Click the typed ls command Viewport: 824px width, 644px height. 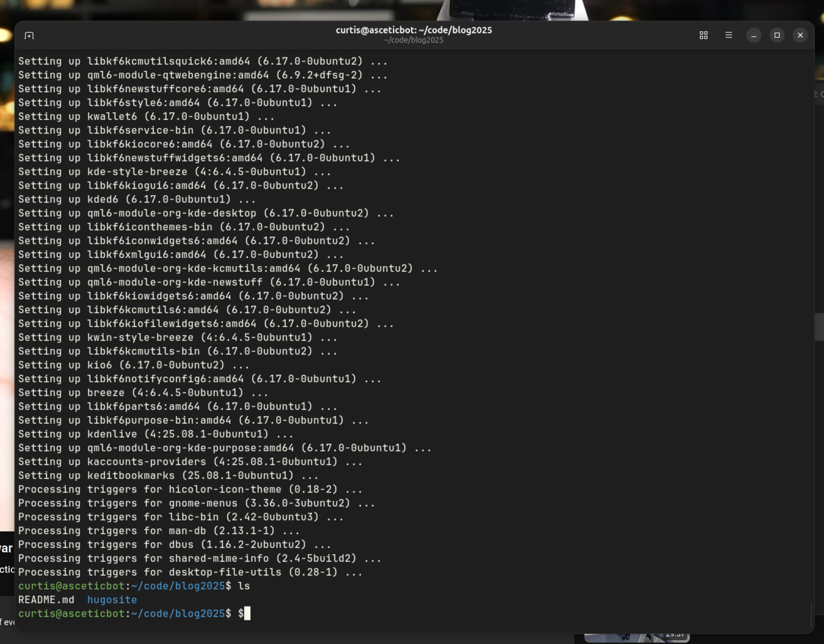coord(244,586)
